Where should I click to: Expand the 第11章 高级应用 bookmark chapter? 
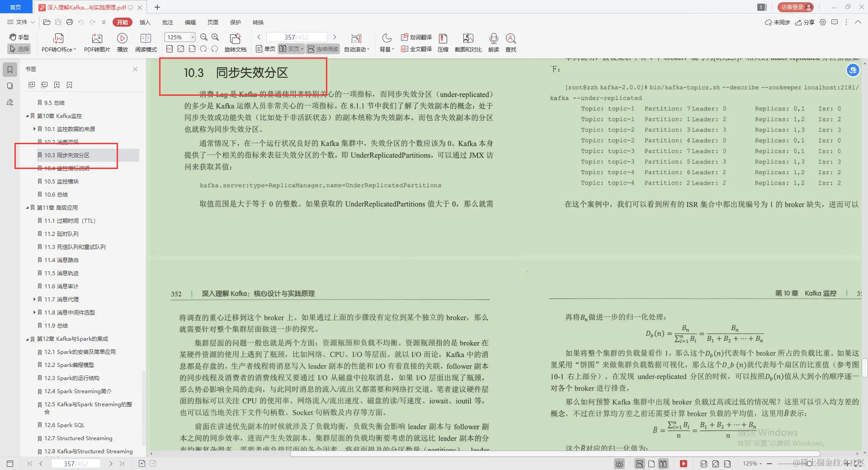pos(27,207)
